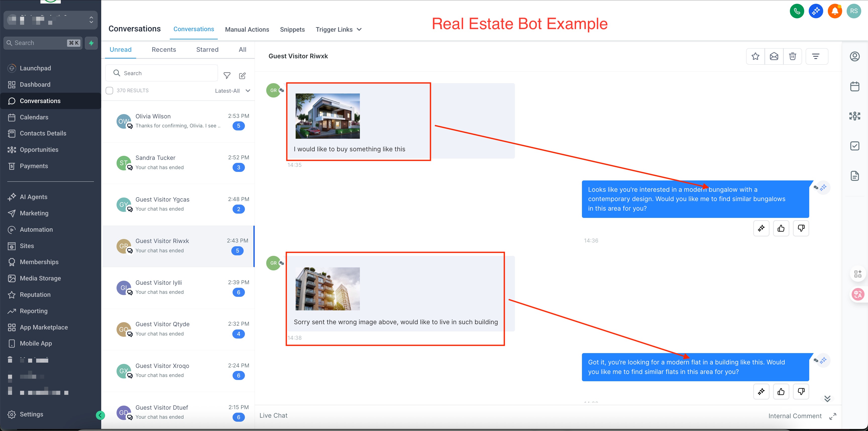868x431 pixels.
Task: Open the account switcher dropdown
Action: tap(50, 20)
